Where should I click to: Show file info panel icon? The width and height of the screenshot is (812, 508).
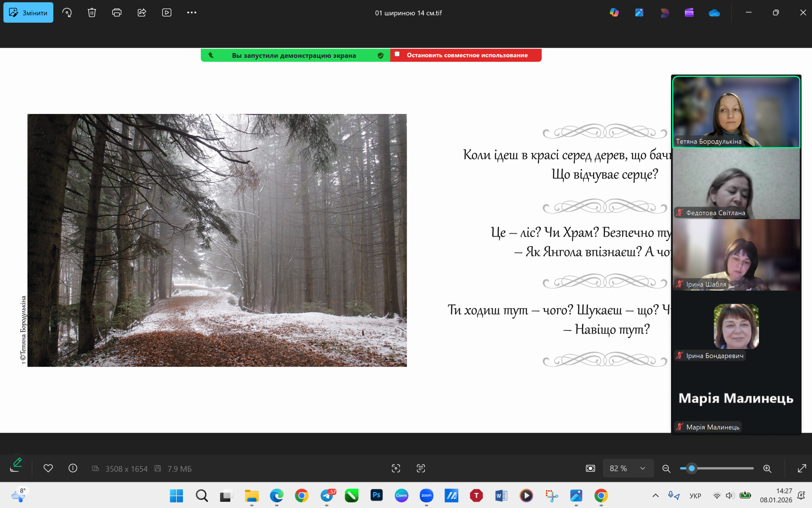(x=73, y=468)
